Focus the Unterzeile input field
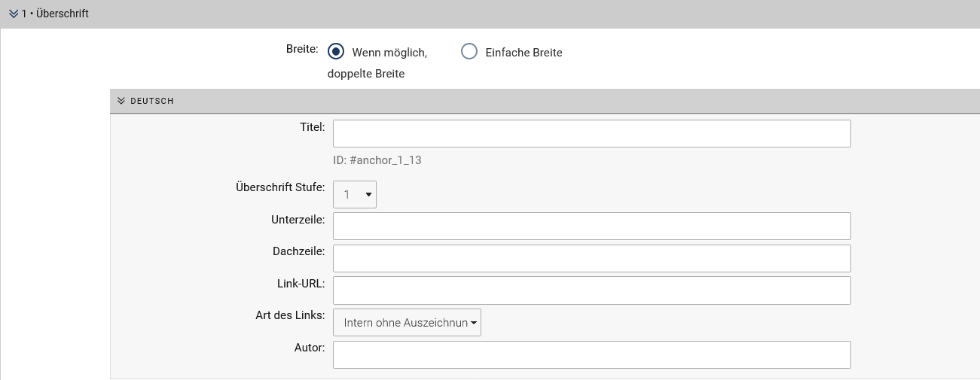The height and width of the screenshot is (380, 980). [x=591, y=226]
